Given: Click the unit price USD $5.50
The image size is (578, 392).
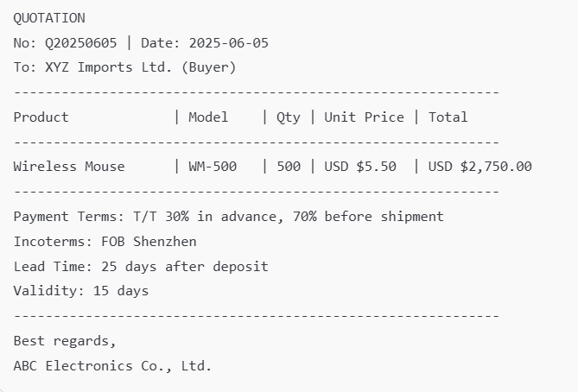Looking at the screenshot, I should click(x=360, y=167).
